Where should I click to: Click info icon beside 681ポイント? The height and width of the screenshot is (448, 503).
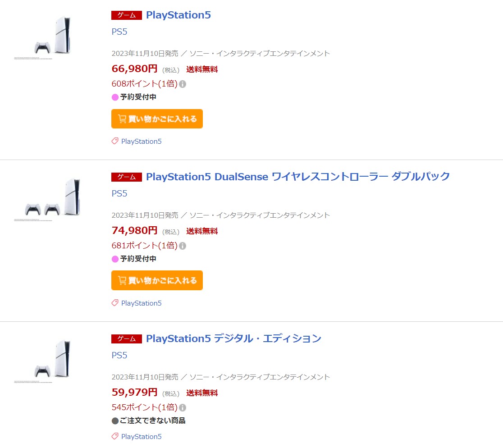(x=183, y=246)
